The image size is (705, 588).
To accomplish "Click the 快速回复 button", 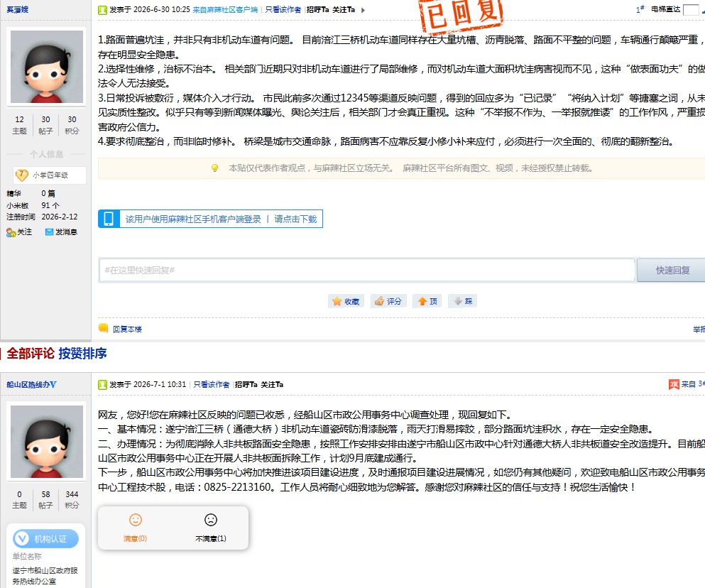I will pyautogui.click(x=672, y=271).
